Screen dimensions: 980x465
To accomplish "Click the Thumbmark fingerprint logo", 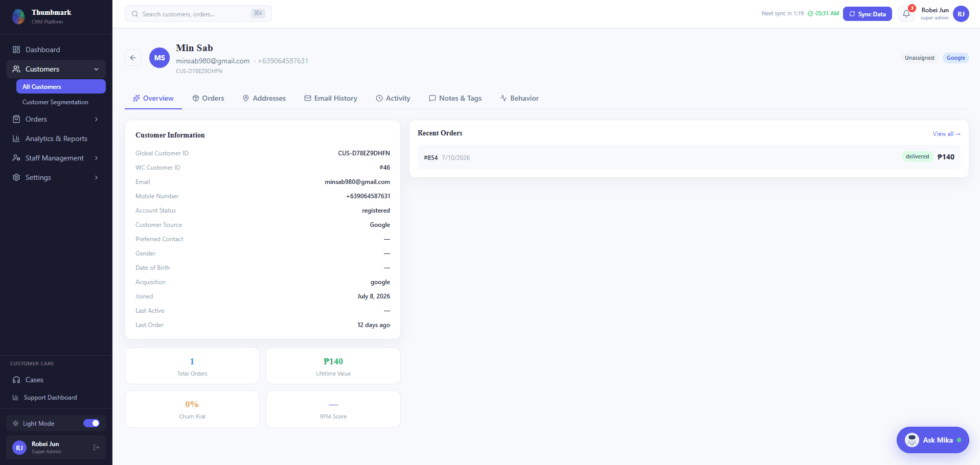I will 18,16.
